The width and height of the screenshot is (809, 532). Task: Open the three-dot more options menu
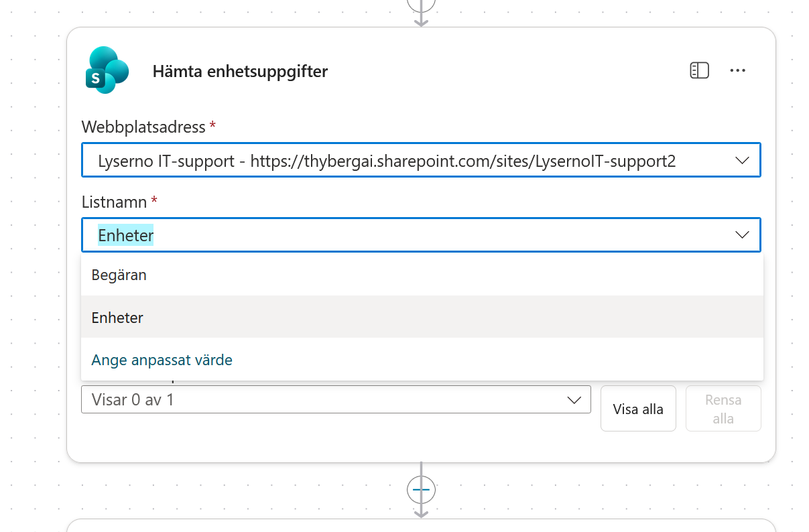pyautogui.click(x=738, y=70)
